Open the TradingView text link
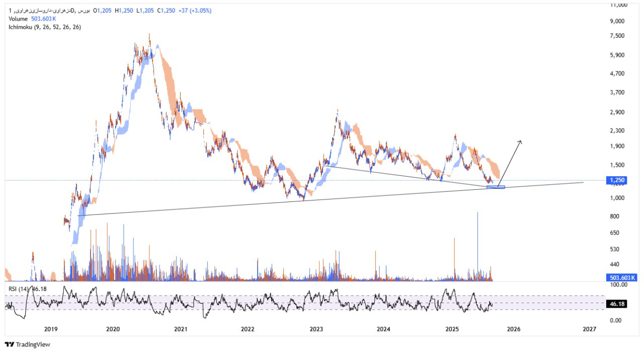The width and height of the screenshot is (644, 353). (33, 344)
